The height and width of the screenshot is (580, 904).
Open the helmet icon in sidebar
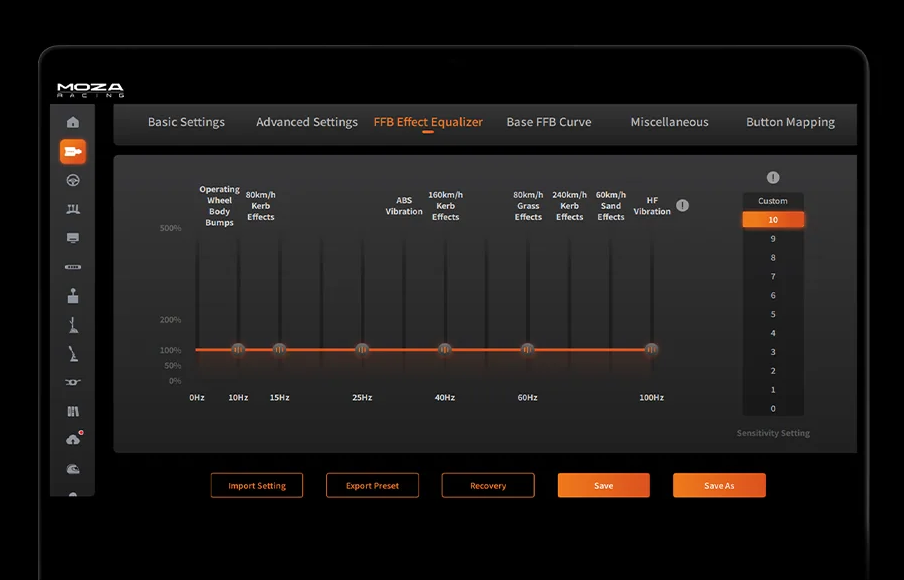73,469
